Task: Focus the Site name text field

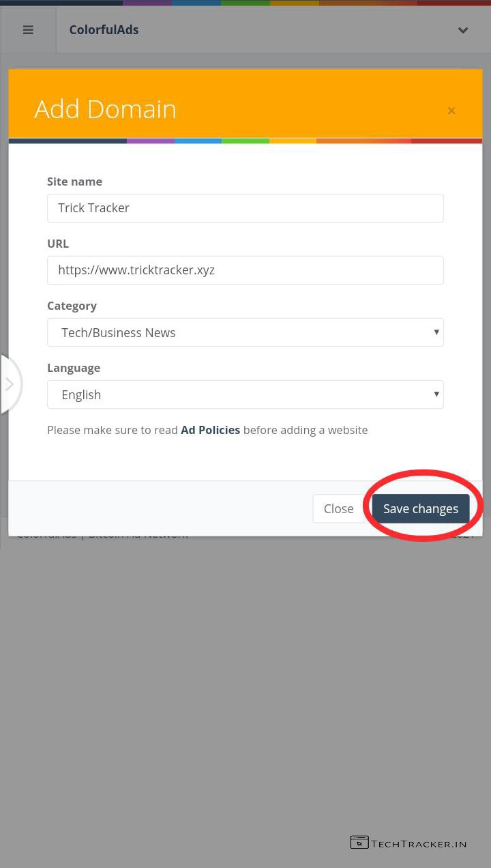Action: [x=245, y=208]
